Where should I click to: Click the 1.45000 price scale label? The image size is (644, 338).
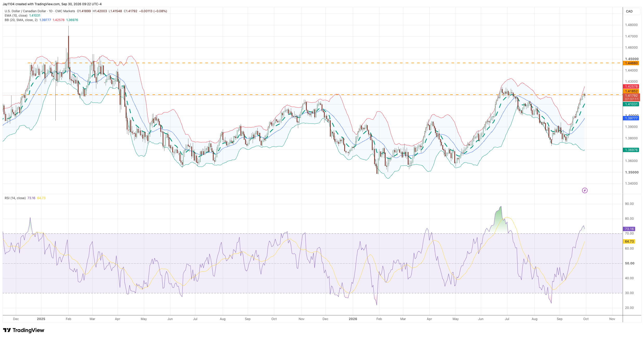click(631, 59)
